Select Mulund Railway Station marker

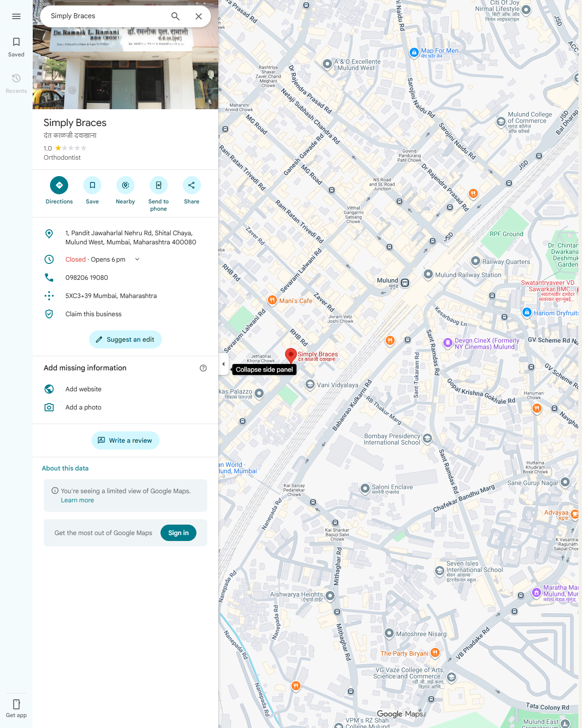428,274
